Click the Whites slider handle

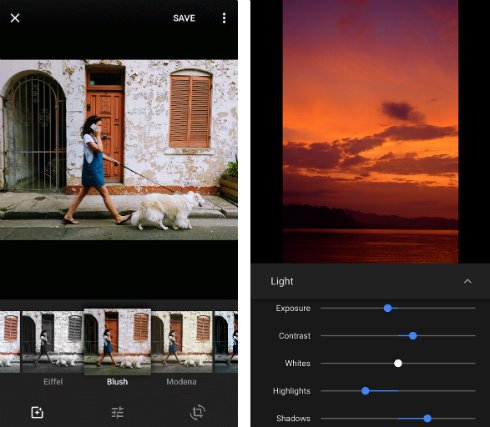398,363
